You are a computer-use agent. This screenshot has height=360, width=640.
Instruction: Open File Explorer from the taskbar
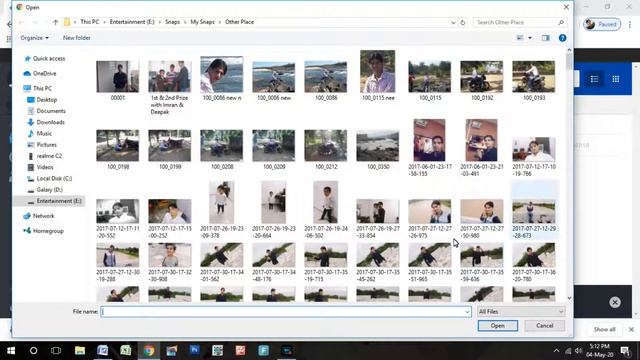click(x=80, y=351)
